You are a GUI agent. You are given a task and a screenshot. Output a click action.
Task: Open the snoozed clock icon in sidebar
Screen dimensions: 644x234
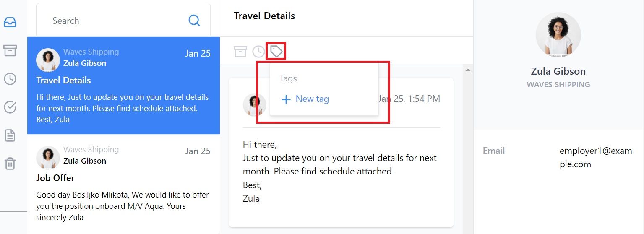10,79
